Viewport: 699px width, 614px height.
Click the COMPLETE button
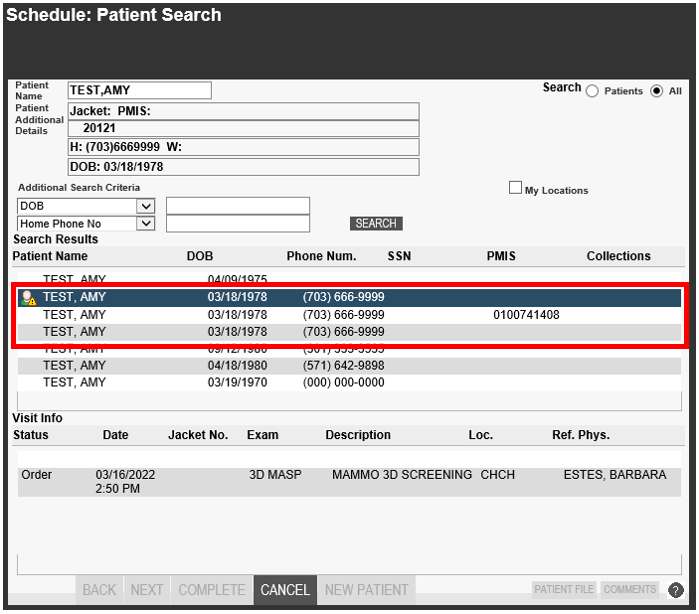pyautogui.click(x=212, y=589)
